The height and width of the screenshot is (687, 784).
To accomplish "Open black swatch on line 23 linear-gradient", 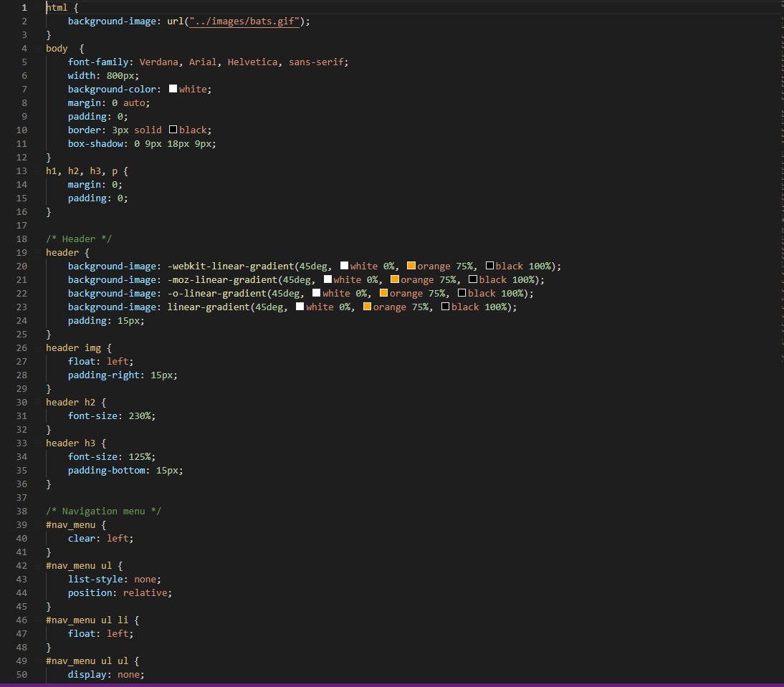I will [x=446, y=307].
